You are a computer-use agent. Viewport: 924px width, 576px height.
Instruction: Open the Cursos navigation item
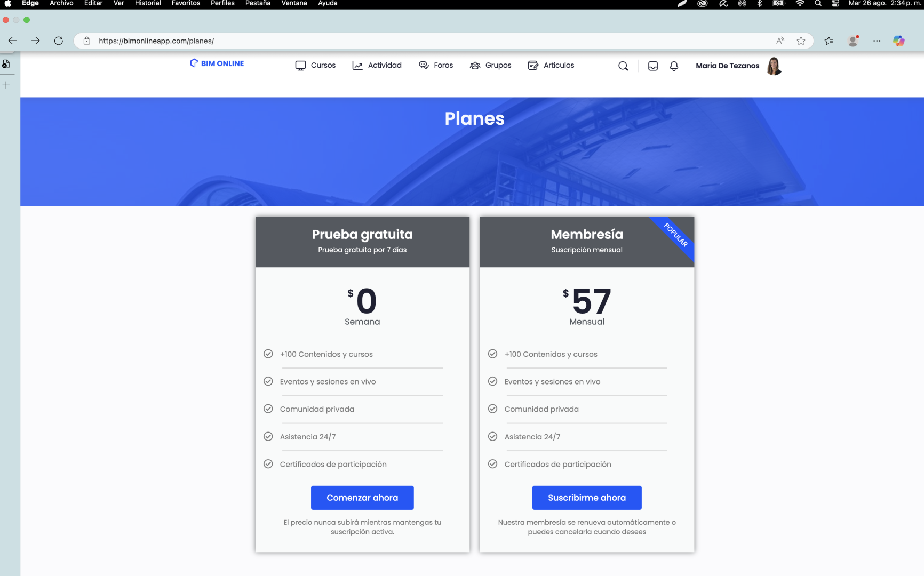tap(315, 66)
